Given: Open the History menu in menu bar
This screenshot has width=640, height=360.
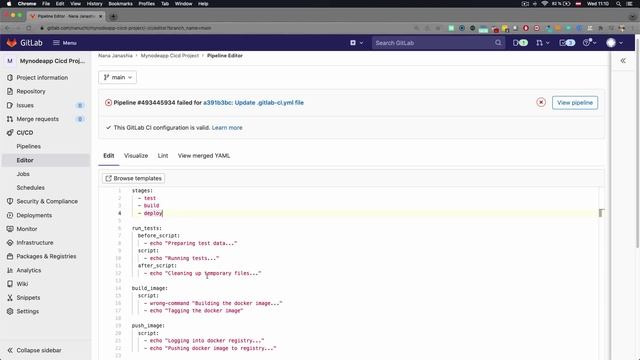Looking at the screenshot, I should click(94, 4).
